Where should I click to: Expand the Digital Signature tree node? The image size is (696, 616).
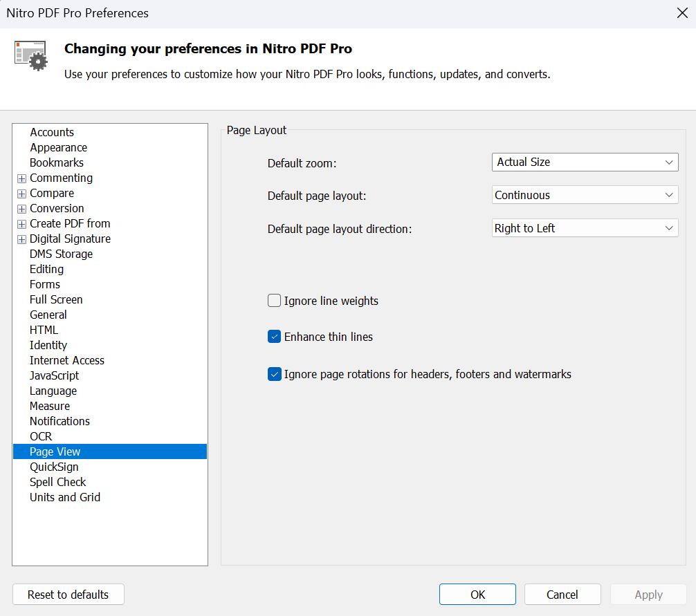click(x=21, y=239)
